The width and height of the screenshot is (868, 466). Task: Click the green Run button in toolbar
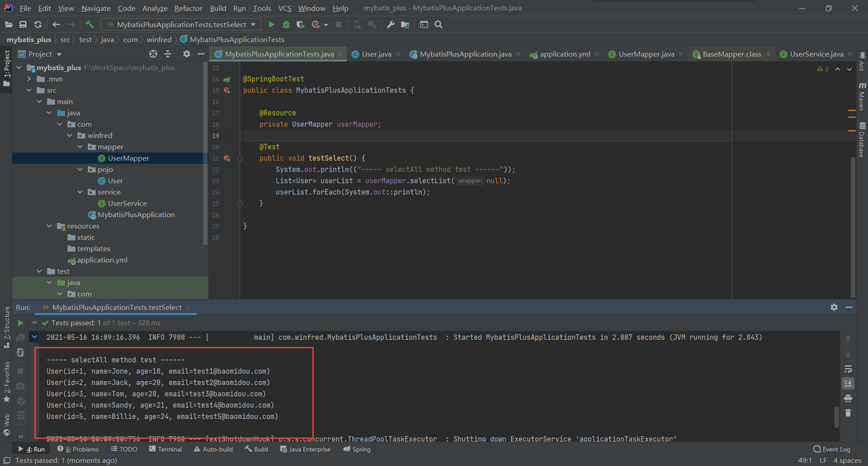pos(271,24)
